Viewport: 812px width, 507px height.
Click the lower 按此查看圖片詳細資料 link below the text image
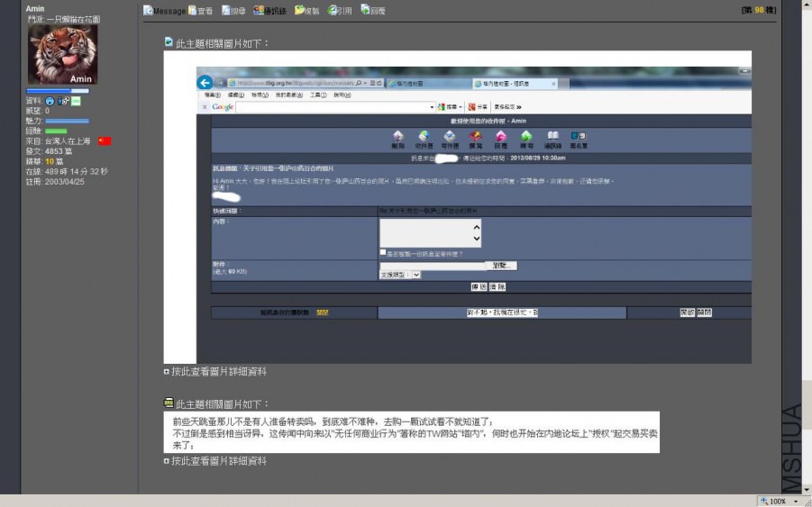click(x=219, y=461)
